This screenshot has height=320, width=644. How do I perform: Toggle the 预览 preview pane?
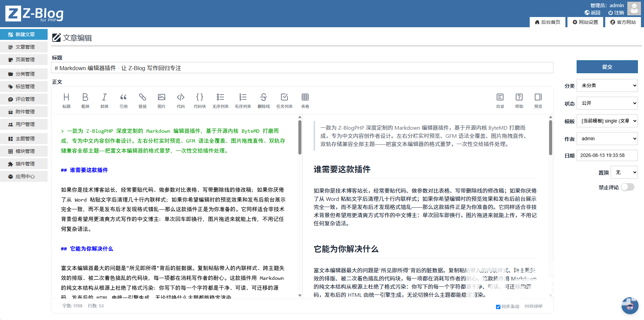point(538,101)
